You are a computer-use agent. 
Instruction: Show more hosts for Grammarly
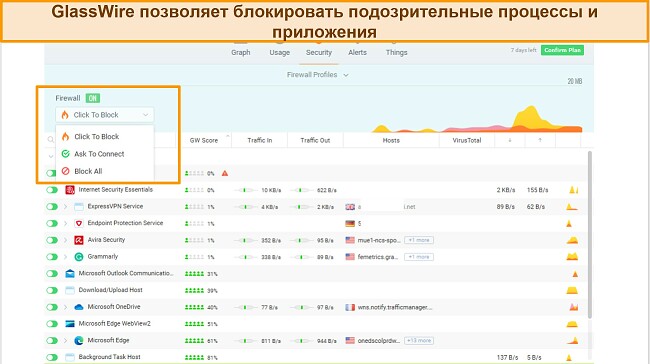click(x=419, y=257)
